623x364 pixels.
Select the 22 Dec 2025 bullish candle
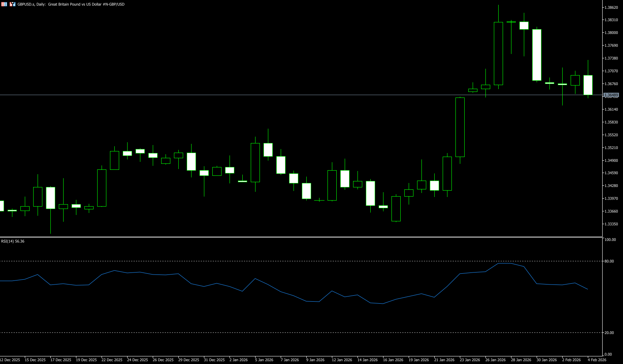(102, 188)
